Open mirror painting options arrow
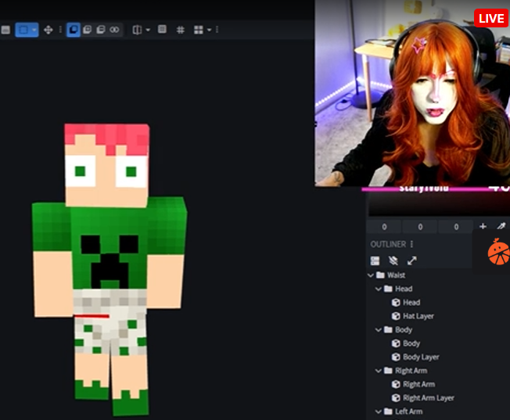Screen dimensions: 510x420 coord(148,30)
